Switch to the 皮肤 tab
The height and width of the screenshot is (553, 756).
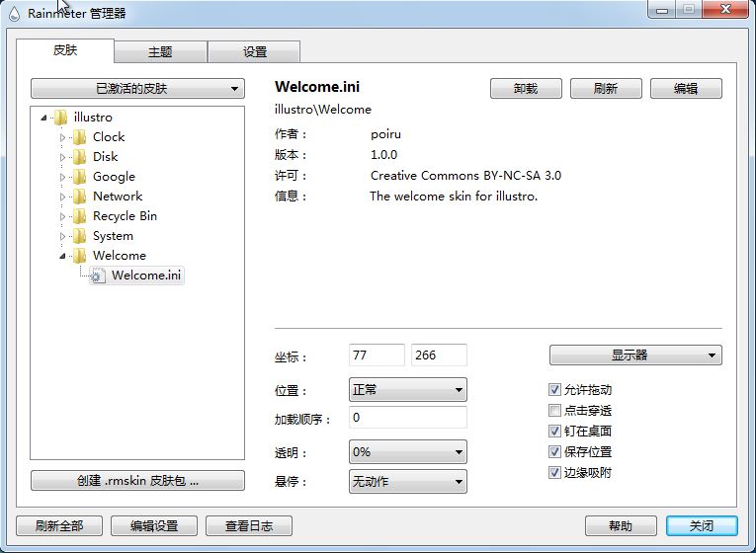[65, 50]
